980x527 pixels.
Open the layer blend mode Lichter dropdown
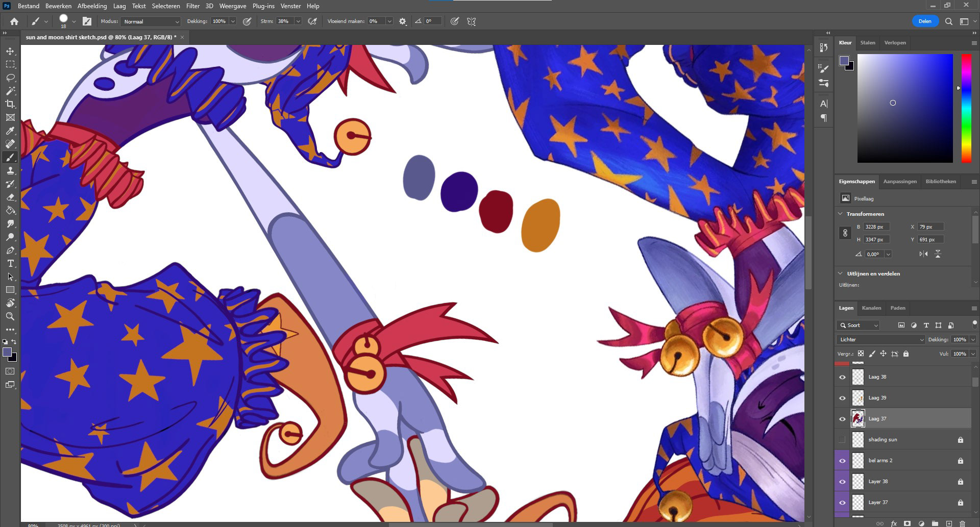880,340
